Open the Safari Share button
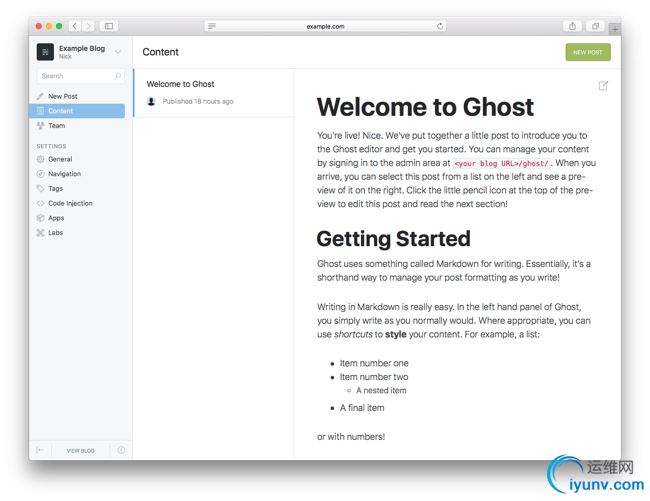650x501 pixels. (x=572, y=26)
